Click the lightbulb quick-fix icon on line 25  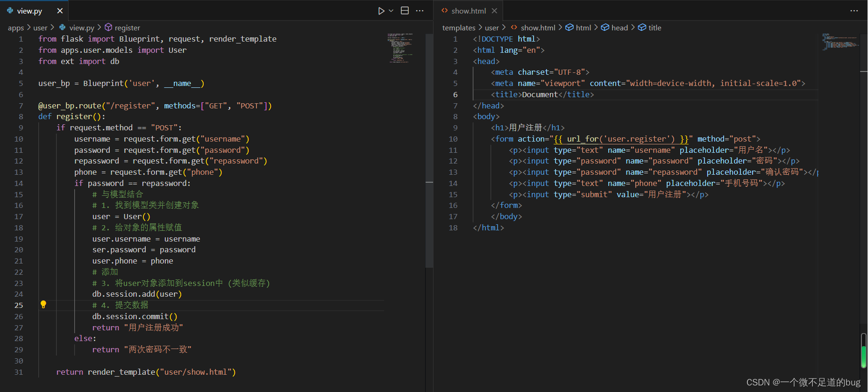pos(43,305)
